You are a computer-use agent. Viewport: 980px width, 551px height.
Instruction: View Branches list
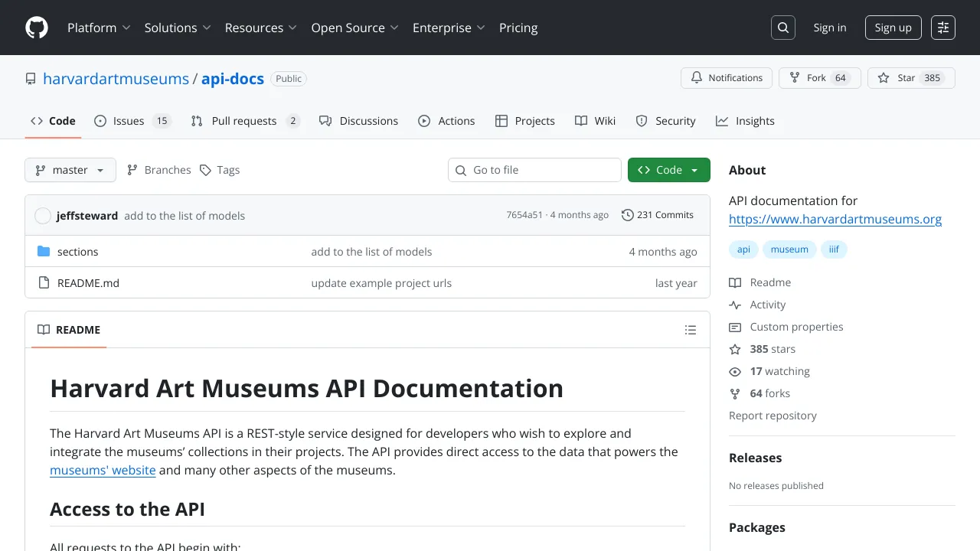159,170
